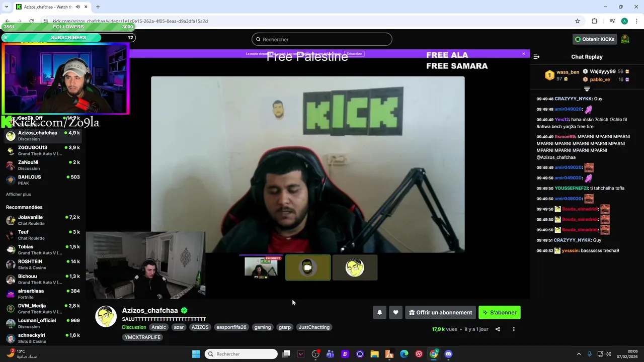This screenshot has height=362, width=644.
Task: Click the AZIZOS tag
Action: pyautogui.click(x=200, y=327)
